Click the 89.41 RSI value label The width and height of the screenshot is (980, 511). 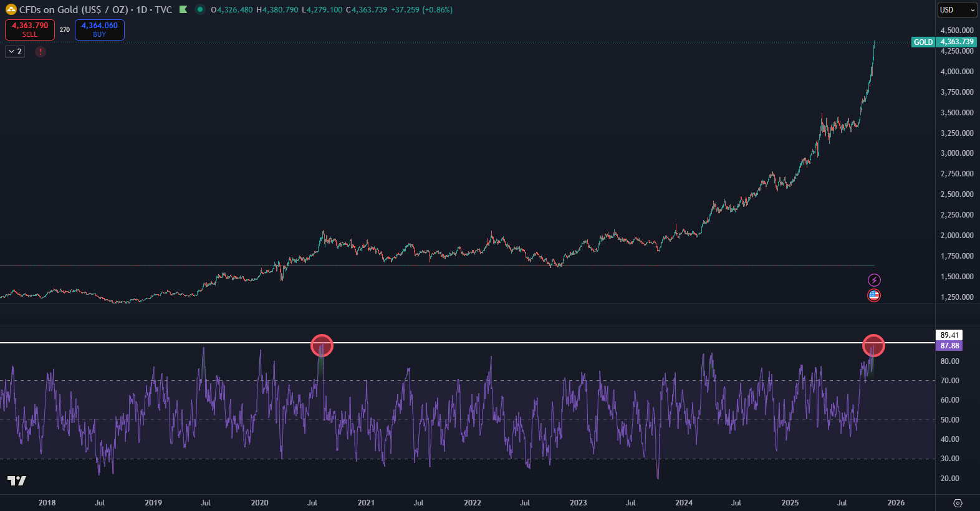[x=949, y=335]
